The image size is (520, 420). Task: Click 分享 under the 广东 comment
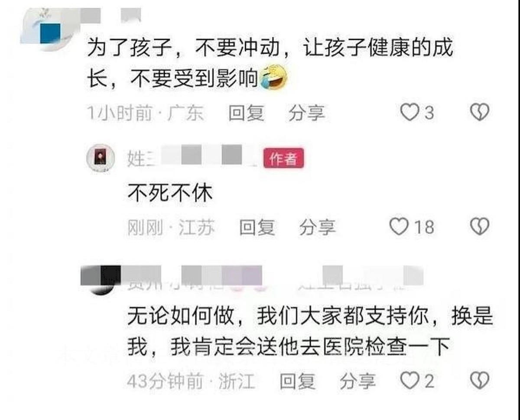click(307, 113)
